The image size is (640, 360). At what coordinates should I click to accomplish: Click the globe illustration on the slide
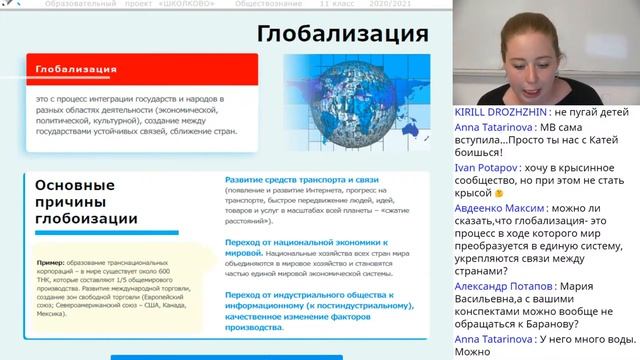[357, 102]
